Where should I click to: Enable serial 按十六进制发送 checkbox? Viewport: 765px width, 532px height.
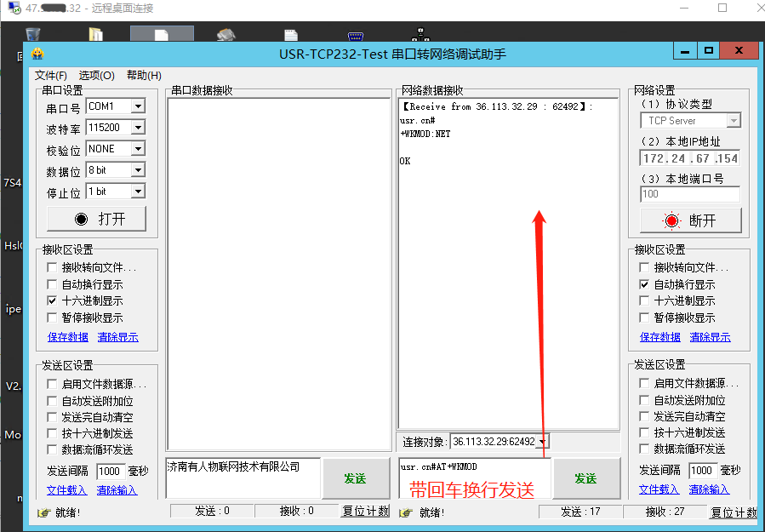coord(52,433)
